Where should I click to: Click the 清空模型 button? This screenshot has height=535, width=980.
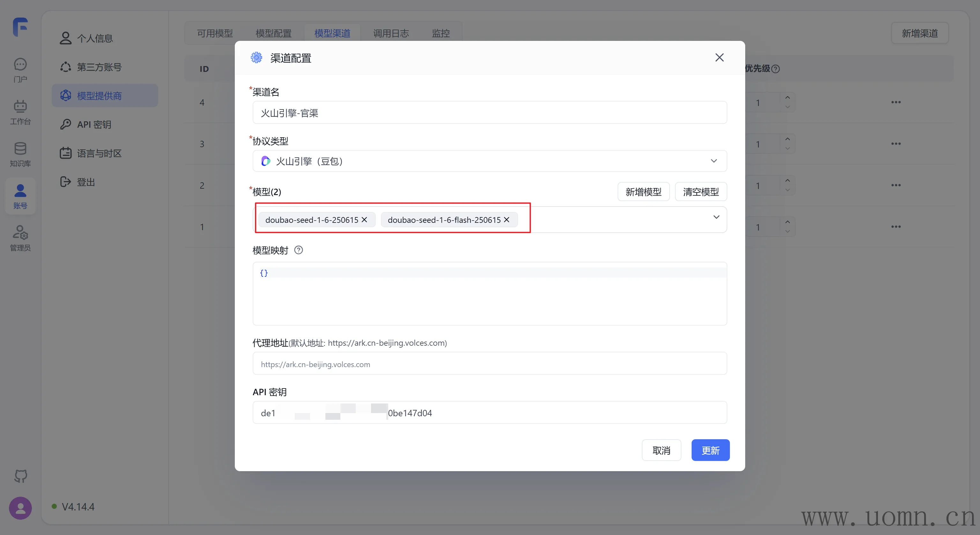701,192
